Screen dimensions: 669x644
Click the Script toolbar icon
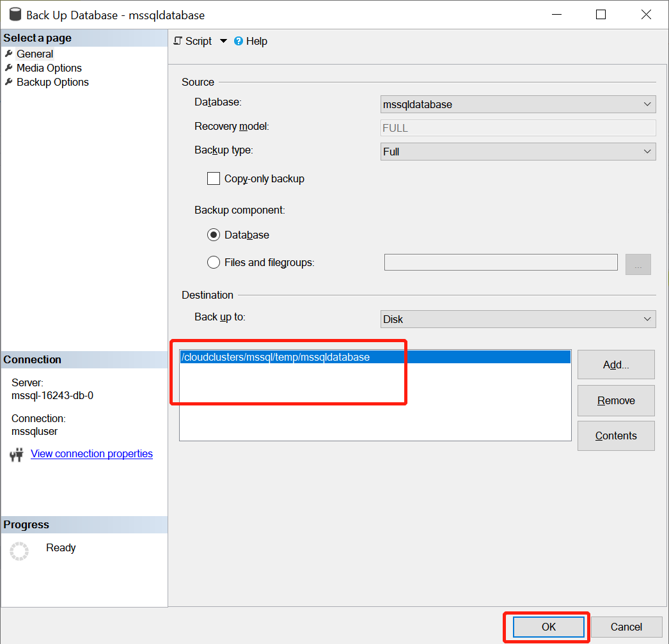pos(178,41)
